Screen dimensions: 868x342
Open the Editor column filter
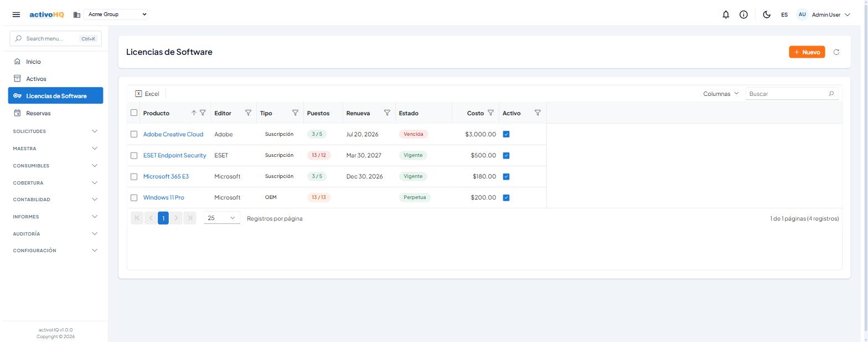coord(248,113)
